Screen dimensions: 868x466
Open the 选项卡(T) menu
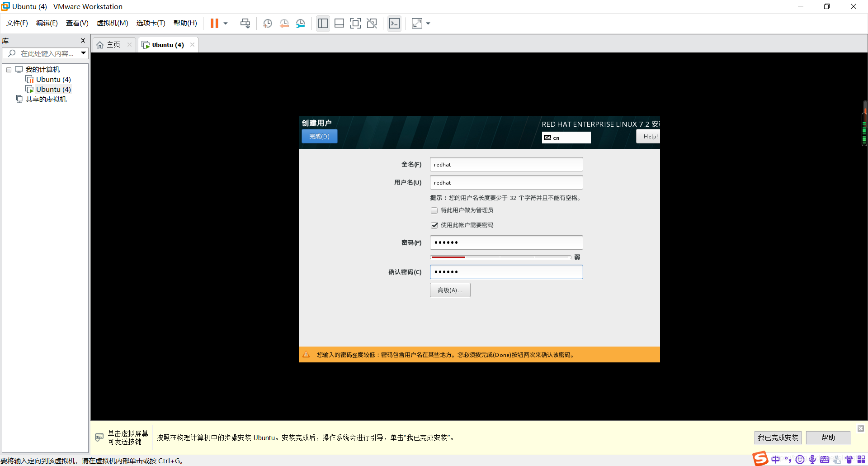(x=151, y=23)
